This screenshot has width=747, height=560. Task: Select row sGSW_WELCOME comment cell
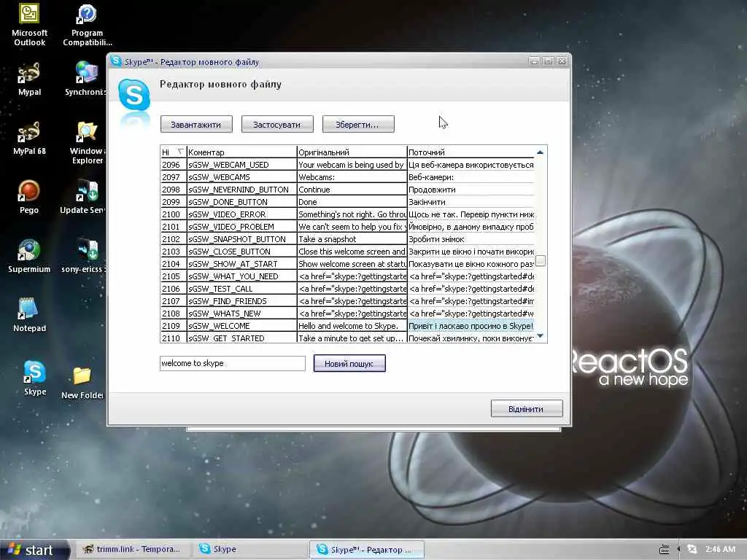[241, 326]
